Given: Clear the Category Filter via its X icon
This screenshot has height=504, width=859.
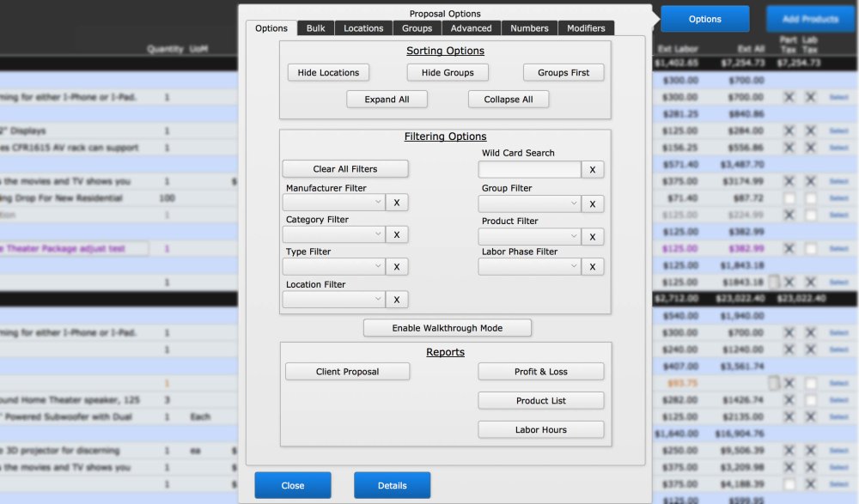Looking at the screenshot, I should (x=397, y=234).
